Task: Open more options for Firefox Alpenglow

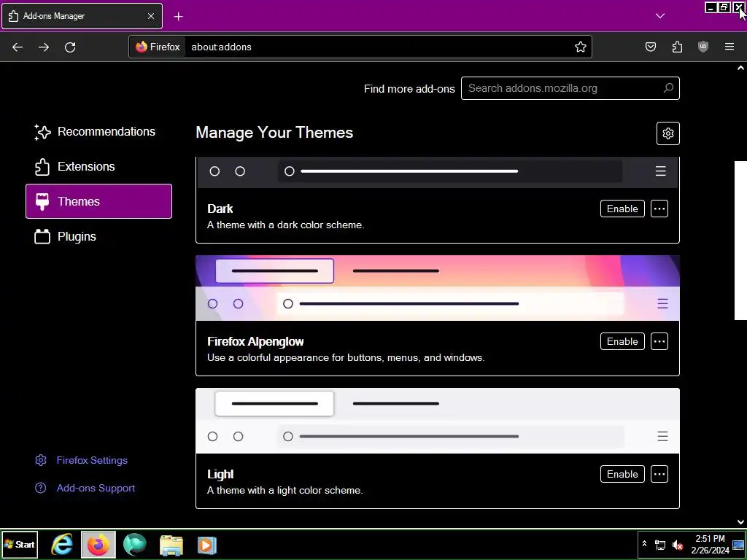Action: coord(659,341)
